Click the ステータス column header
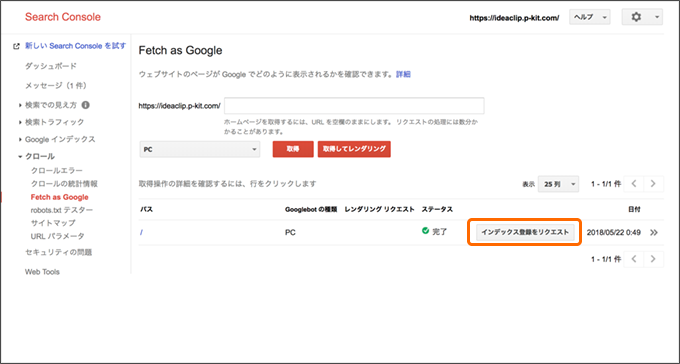680x364 pixels. coord(437,210)
